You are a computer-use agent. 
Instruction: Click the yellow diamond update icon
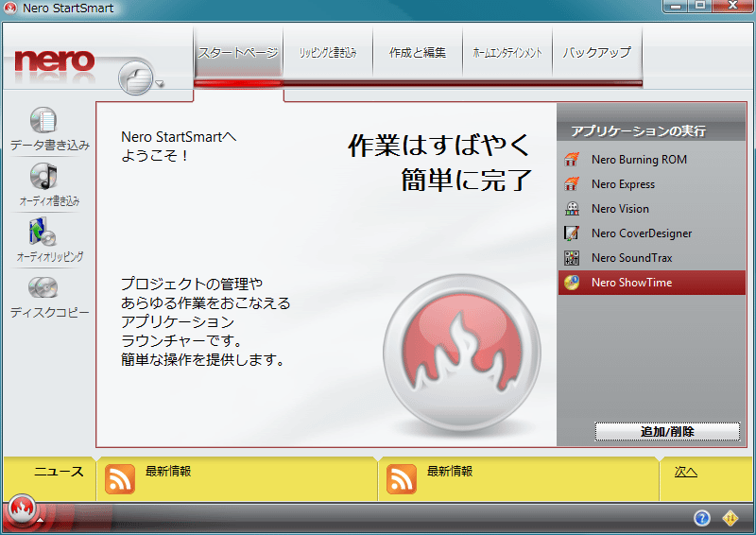click(730, 518)
